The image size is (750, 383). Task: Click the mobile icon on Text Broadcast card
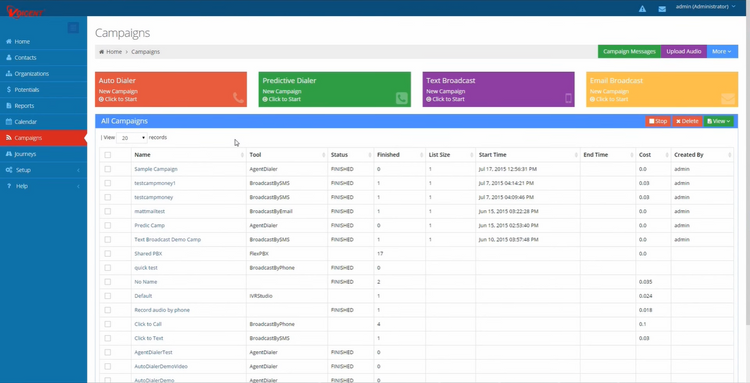click(x=568, y=98)
